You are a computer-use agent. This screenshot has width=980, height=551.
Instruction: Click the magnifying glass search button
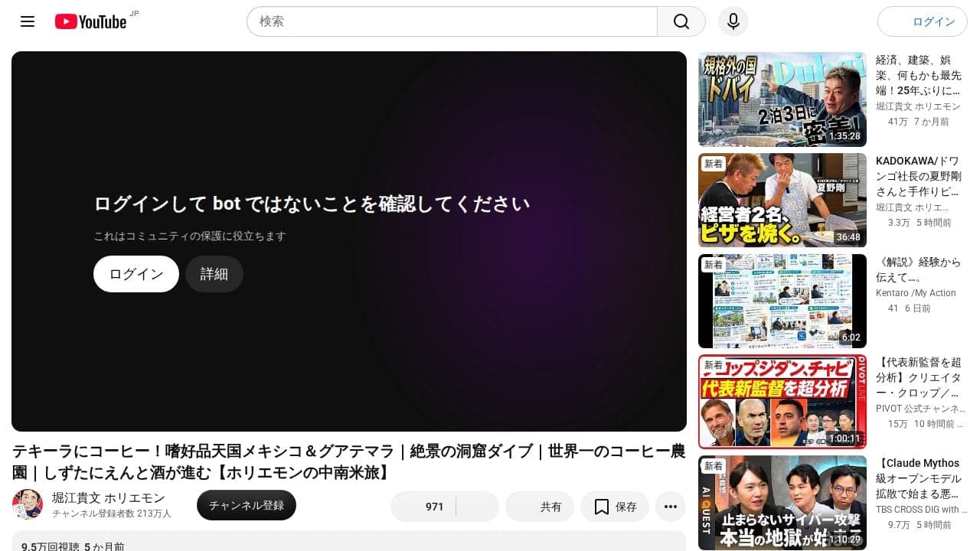coord(681,21)
